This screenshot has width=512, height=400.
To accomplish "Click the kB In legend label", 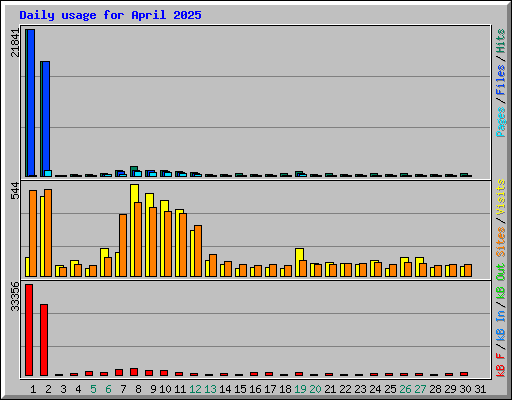I will (x=500, y=325).
